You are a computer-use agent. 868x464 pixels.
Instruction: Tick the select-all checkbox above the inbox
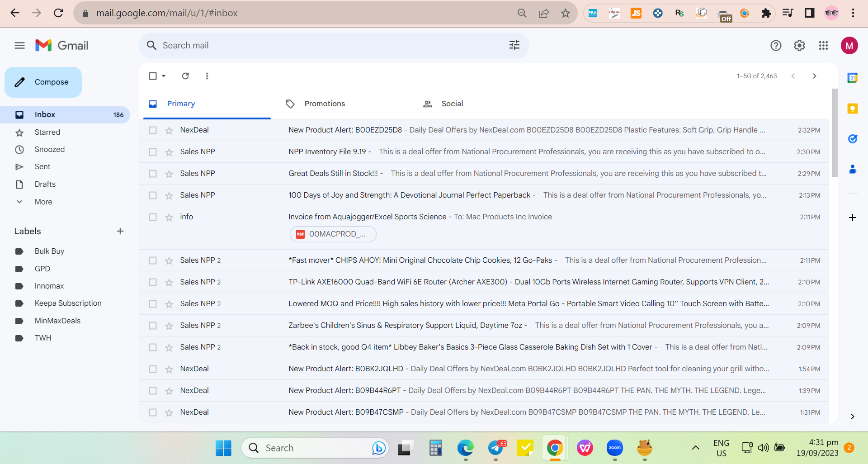[x=153, y=76]
